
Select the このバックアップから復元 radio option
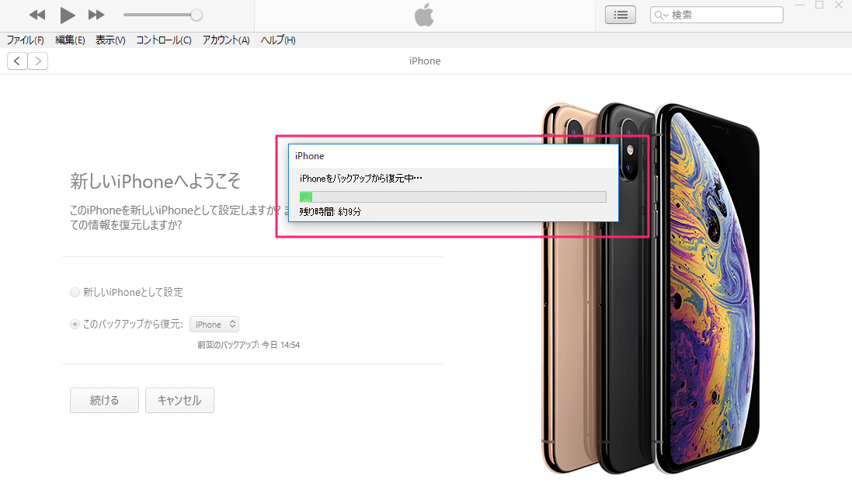click(75, 325)
